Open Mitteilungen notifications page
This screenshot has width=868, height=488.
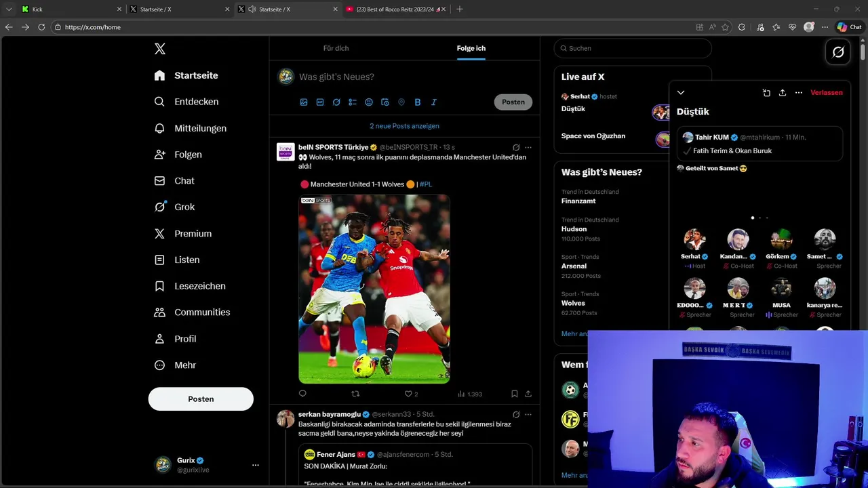(191, 128)
